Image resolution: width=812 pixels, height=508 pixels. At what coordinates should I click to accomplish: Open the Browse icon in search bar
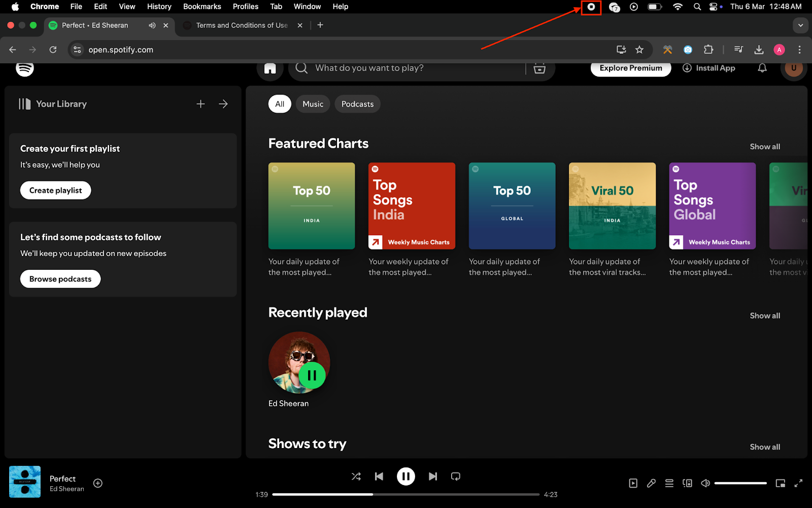tap(539, 69)
